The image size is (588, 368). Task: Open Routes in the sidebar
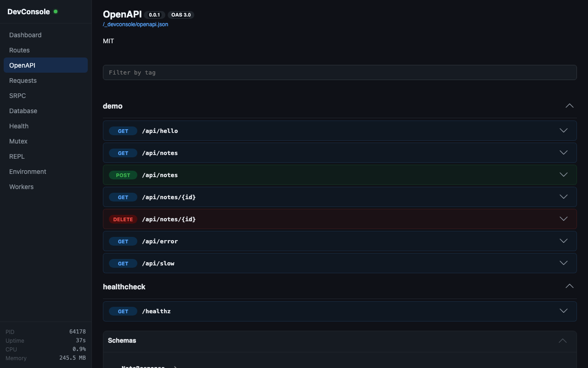click(x=19, y=50)
